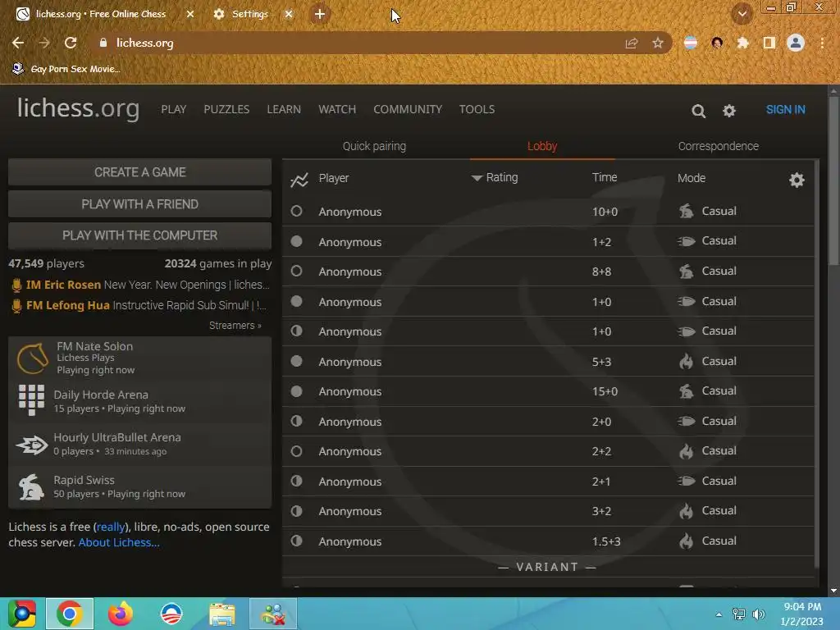Click the 'really' link
This screenshot has height=630, width=840.
(111, 527)
